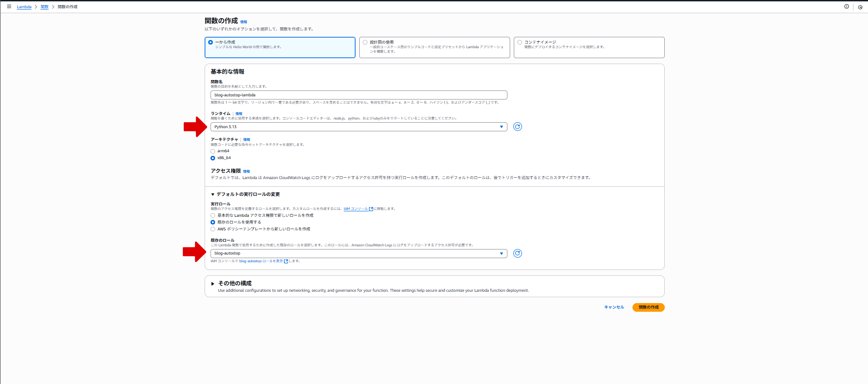Image resolution: width=868 pixels, height=384 pixels.
Task: Navigate to 関数 breadcrumb link
Action: point(45,7)
